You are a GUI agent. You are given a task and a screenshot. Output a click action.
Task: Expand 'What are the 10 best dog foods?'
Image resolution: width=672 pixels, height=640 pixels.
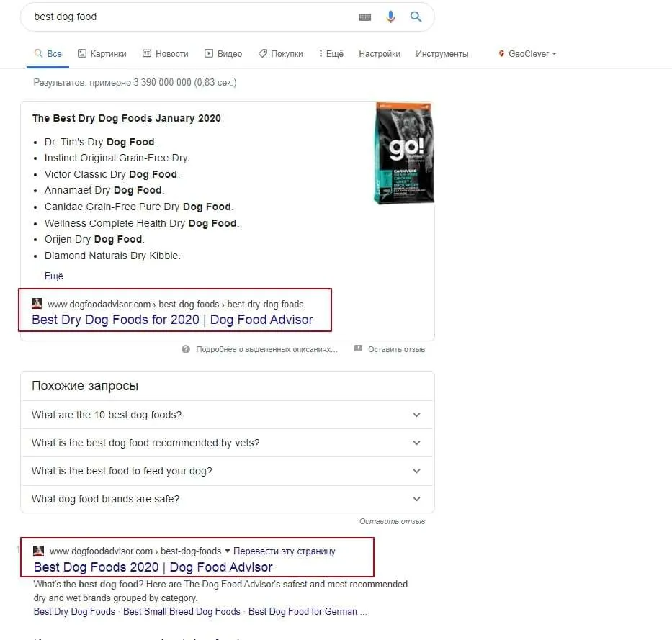[x=227, y=415]
